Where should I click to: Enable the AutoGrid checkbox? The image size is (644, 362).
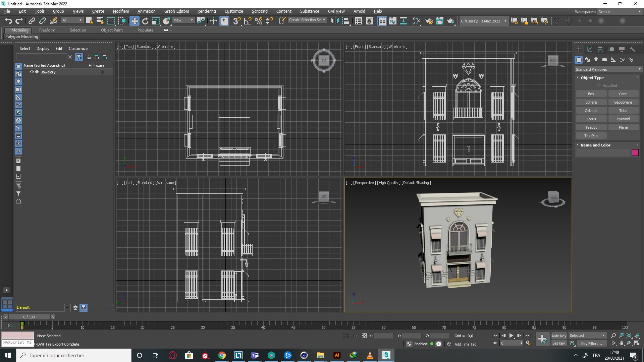pos(599,85)
